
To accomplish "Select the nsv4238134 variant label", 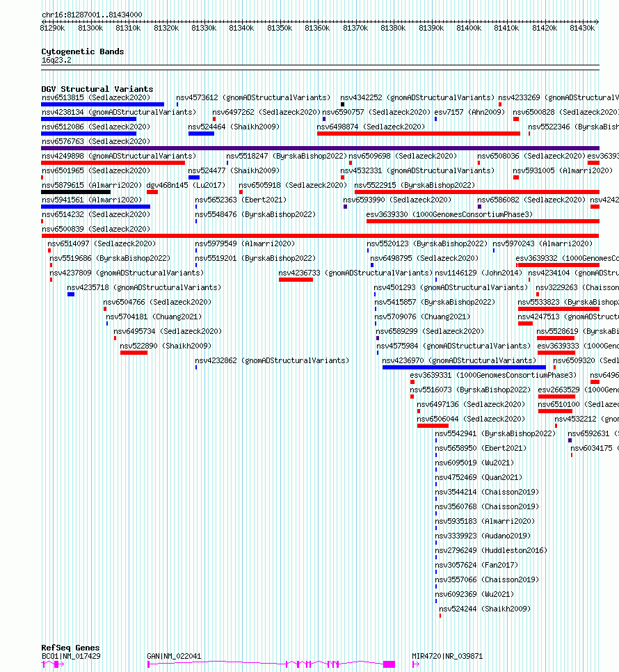I will coord(119,112).
